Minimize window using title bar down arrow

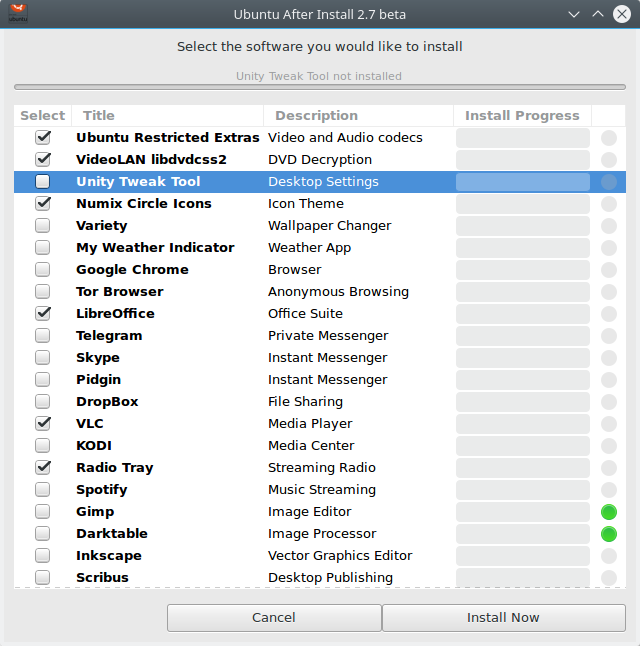[x=574, y=14]
